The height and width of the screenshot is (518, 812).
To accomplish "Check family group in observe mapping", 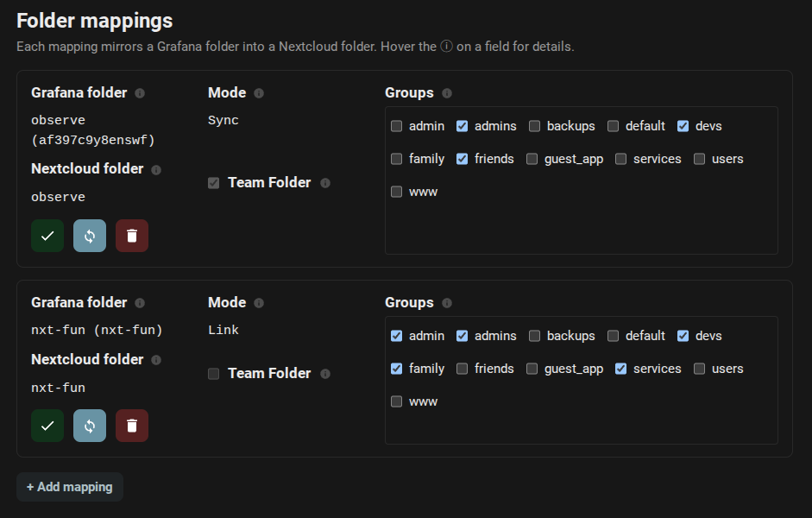I will pyautogui.click(x=397, y=159).
